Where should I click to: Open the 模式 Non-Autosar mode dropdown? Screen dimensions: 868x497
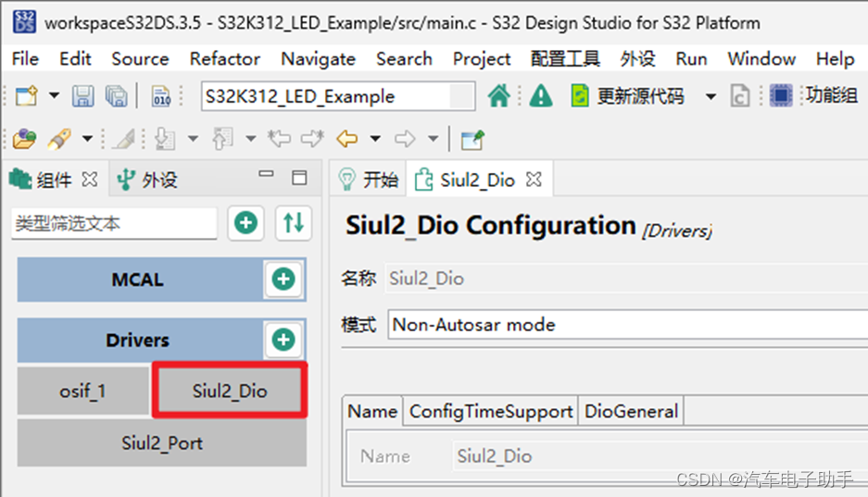628,325
